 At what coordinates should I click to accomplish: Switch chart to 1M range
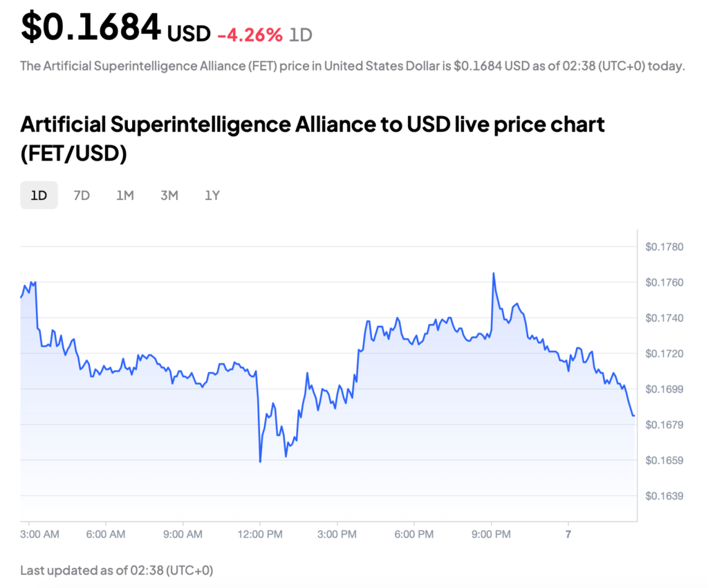125,195
